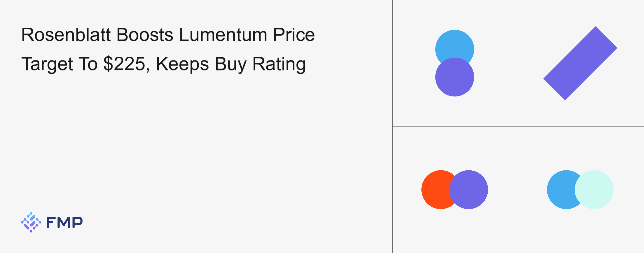Viewport: 644px width, 253px height.
Task: Click the word "Target" in the headline
Action: pyautogui.click(x=47, y=64)
